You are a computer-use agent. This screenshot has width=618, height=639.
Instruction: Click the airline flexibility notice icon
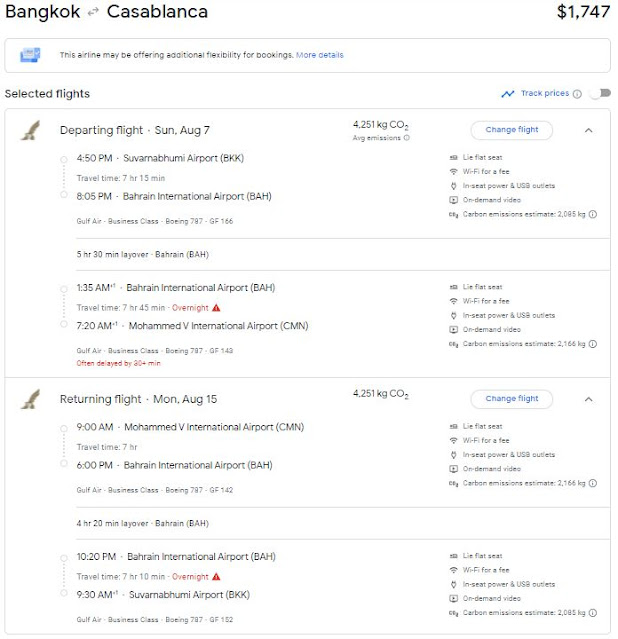point(31,55)
